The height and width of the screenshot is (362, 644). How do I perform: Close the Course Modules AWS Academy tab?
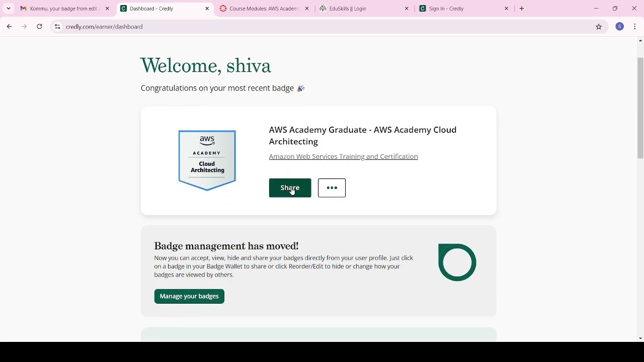click(x=307, y=9)
